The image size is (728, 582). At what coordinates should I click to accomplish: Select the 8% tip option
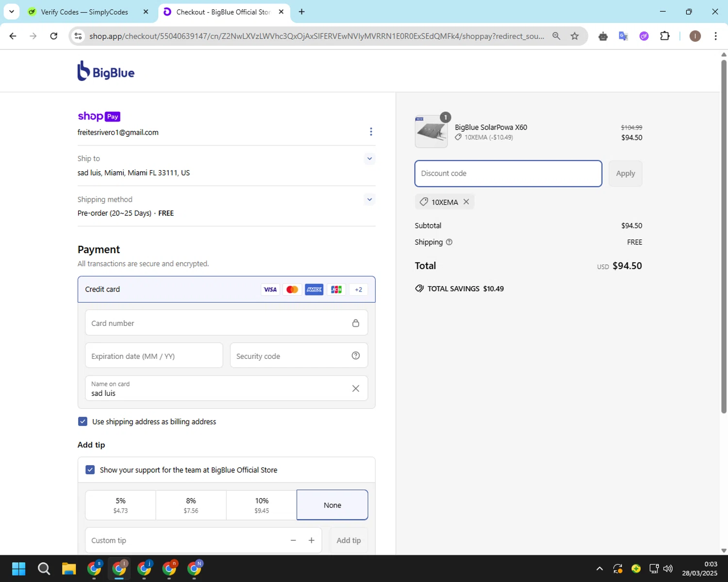click(x=191, y=505)
